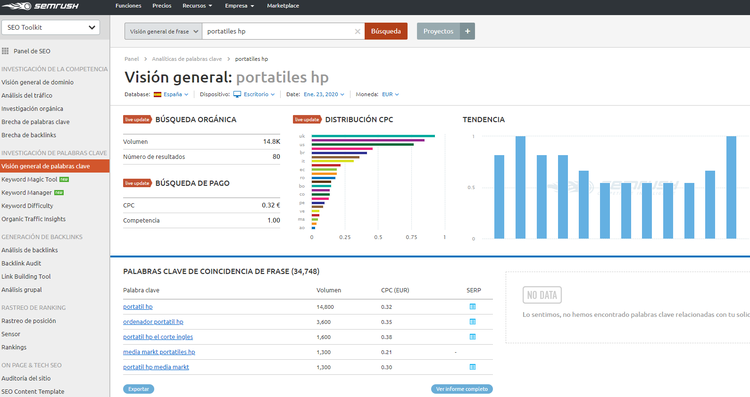Open the SEO Toolkit dropdown

pos(51,27)
